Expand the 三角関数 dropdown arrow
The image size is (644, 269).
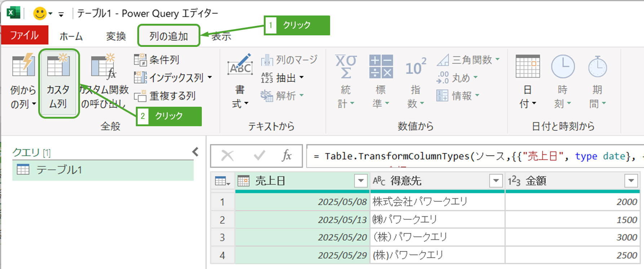(498, 59)
